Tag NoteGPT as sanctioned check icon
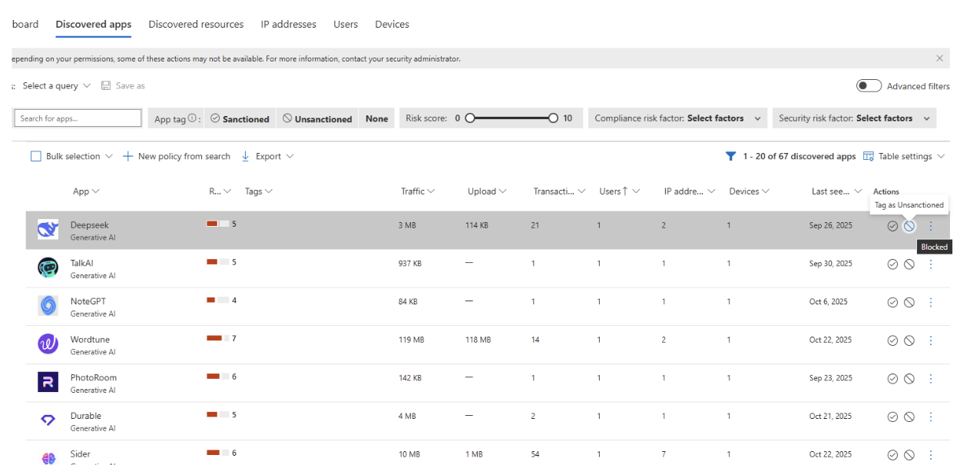This screenshot has width=980, height=465. [x=892, y=302]
